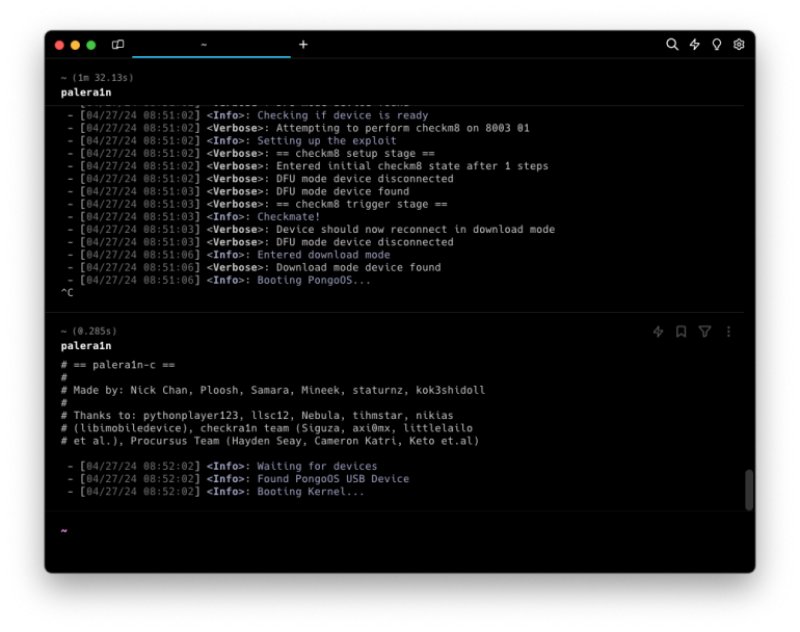Click "== checkm8 trigger stage ==" line
Viewport: 800px width, 632px height.
click(257, 204)
